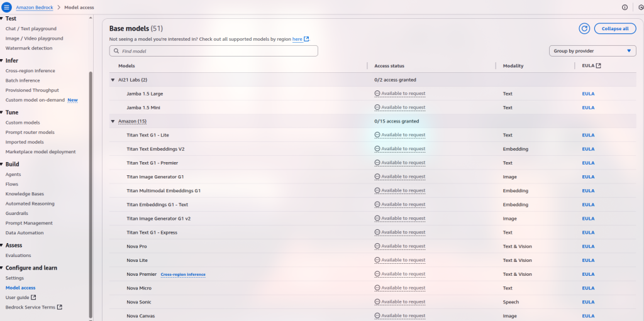Click the Models column header

[x=126, y=66]
